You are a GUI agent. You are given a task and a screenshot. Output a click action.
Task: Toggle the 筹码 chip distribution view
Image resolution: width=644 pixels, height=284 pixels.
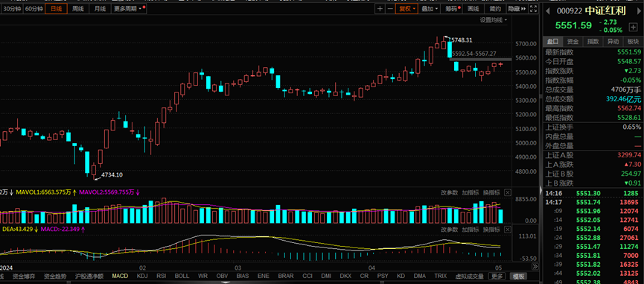click(x=452, y=9)
